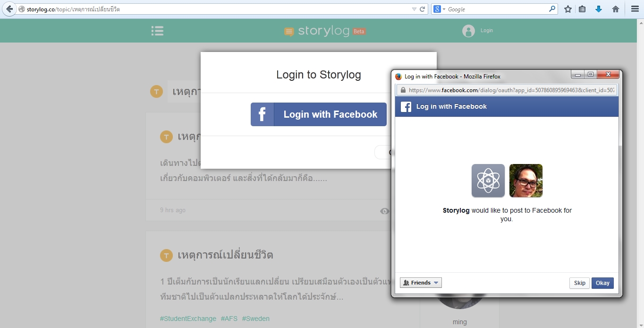Go to the Firefox home page icon
This screenshot has height=328, width=644.
click(616, 9)
